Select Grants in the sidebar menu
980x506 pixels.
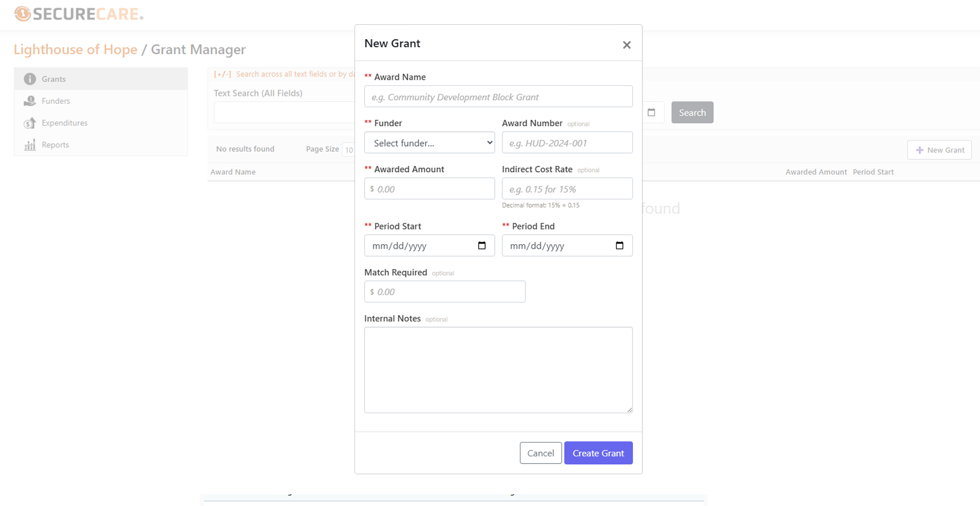101,79
